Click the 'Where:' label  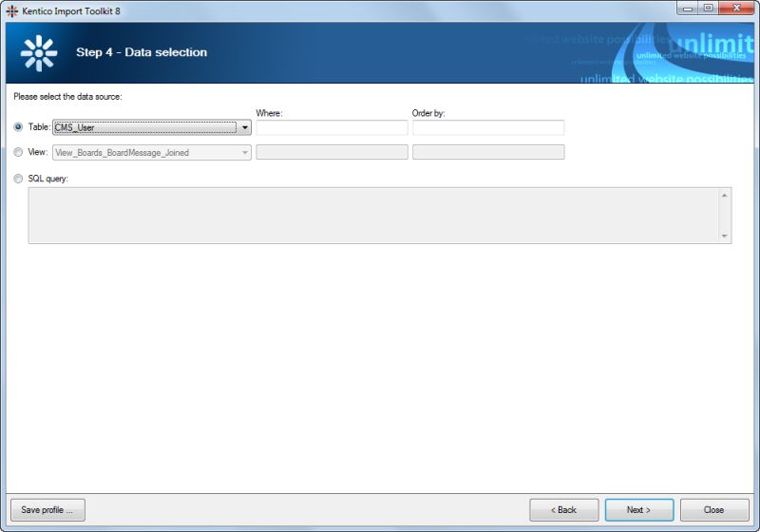point(269,113)
